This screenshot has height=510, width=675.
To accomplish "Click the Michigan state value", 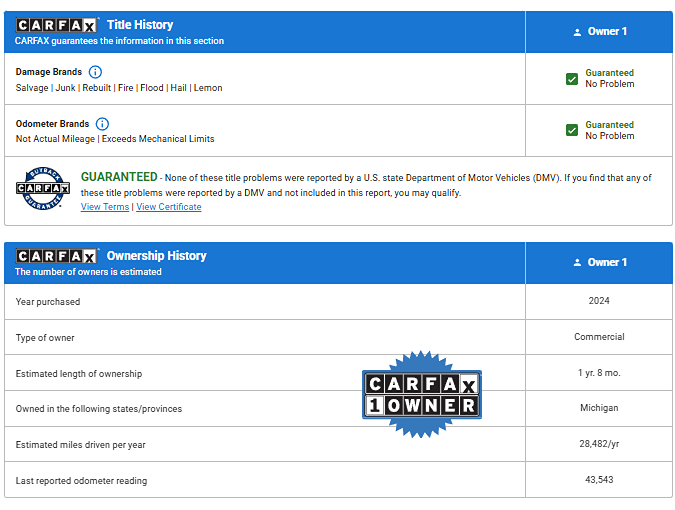I will (x=599, y=408).
